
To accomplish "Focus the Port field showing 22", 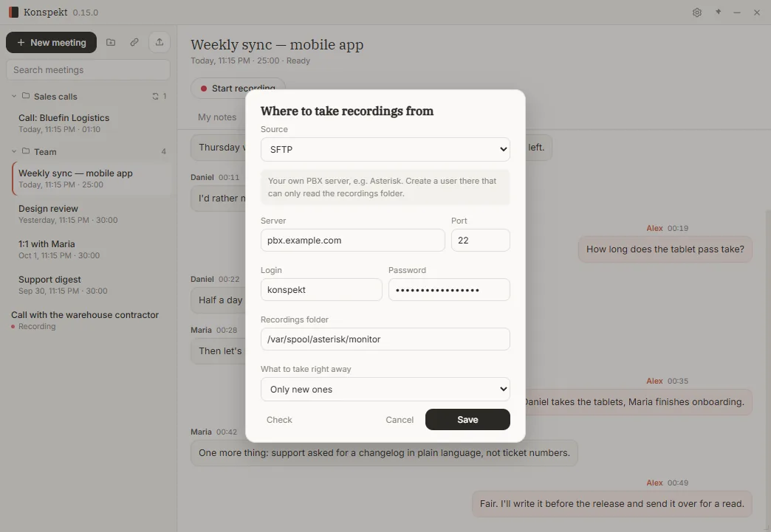I will tap(481, 241).
